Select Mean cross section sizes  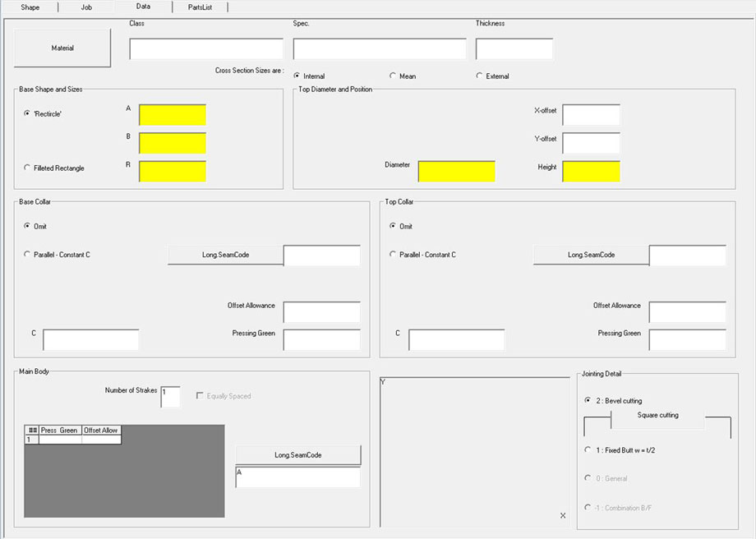pyautogui.click(x=403, y=76)
